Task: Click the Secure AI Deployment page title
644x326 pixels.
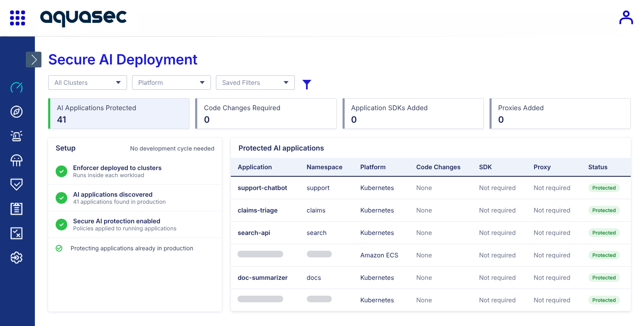Action: click(x=123, y=59)
